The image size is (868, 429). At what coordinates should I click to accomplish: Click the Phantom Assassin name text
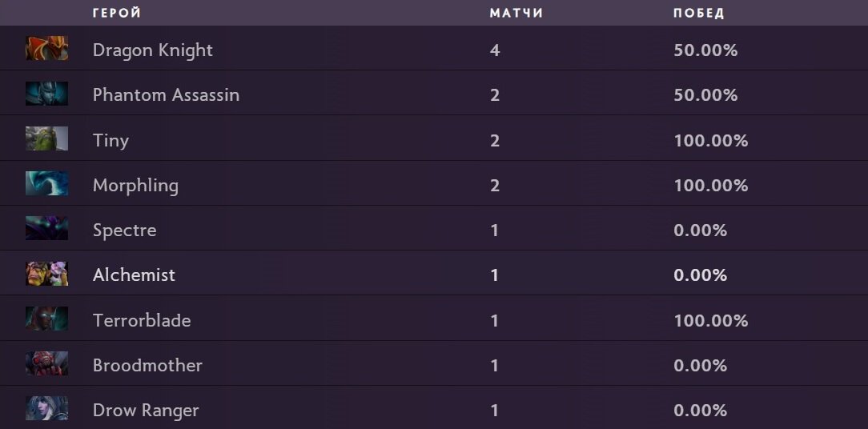point(166,94)
